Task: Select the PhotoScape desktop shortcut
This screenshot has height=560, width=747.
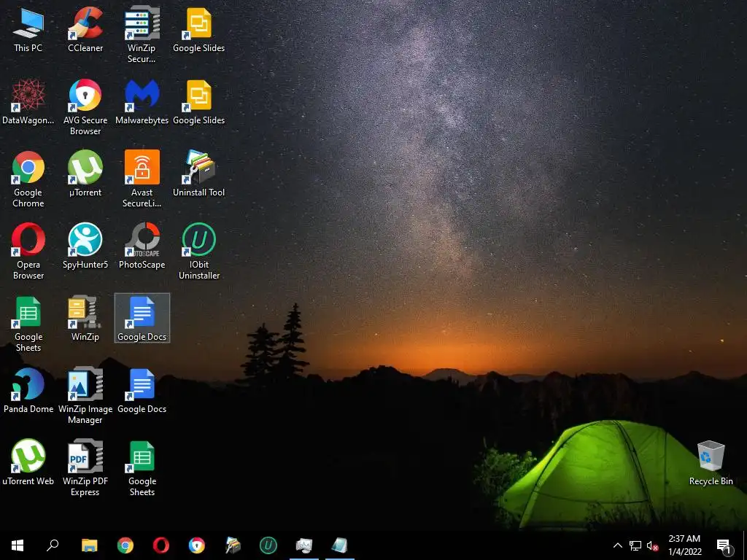Action: [x=142, y=246]
